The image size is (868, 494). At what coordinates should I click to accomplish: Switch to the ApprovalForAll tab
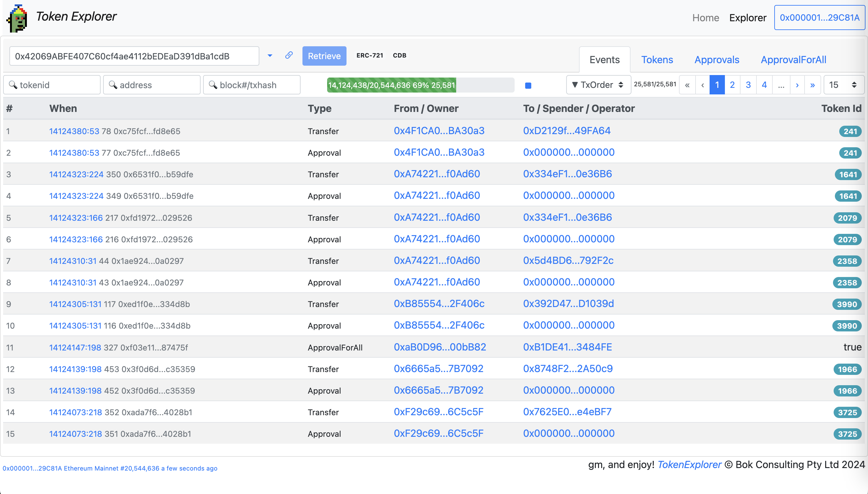click(x=793, y=60)
